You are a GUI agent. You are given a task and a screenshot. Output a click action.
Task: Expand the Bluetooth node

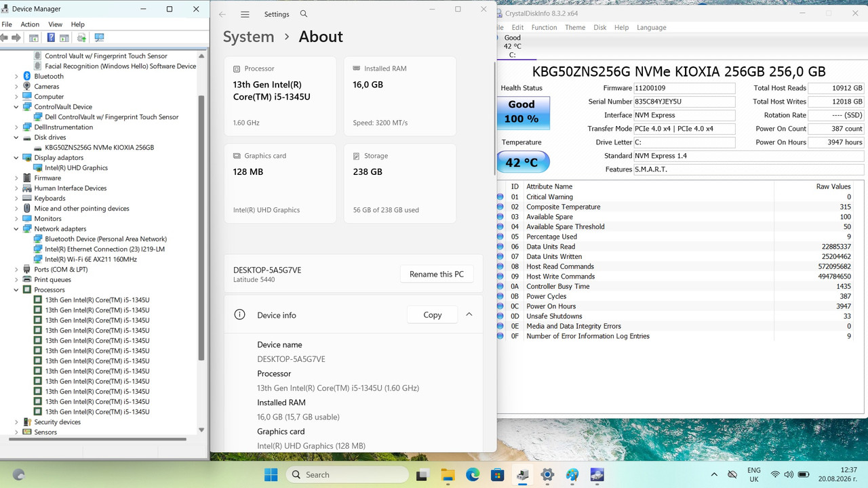tap(16, 76)
